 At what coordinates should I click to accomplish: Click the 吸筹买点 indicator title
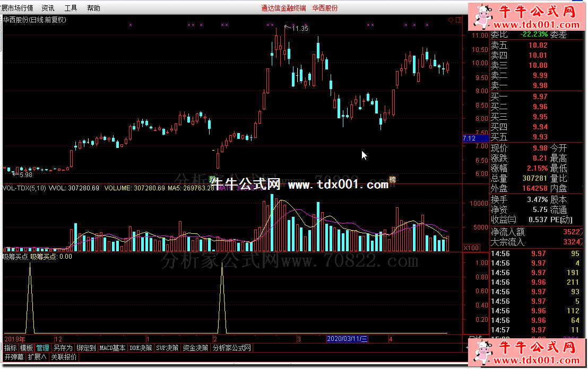15,257
